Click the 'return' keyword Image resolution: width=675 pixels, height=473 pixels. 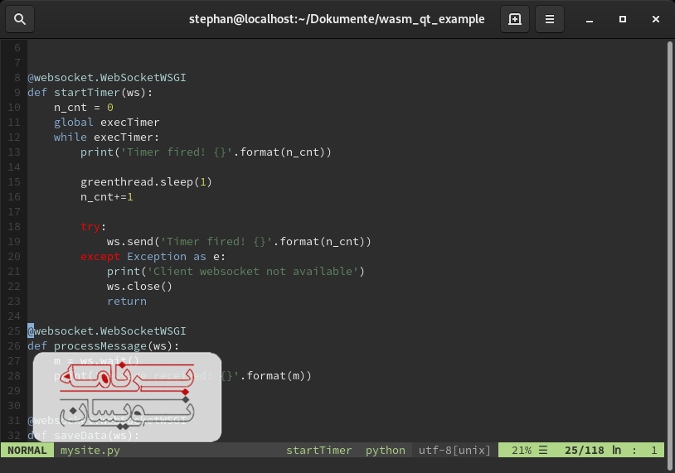click(x=127, y=301)
